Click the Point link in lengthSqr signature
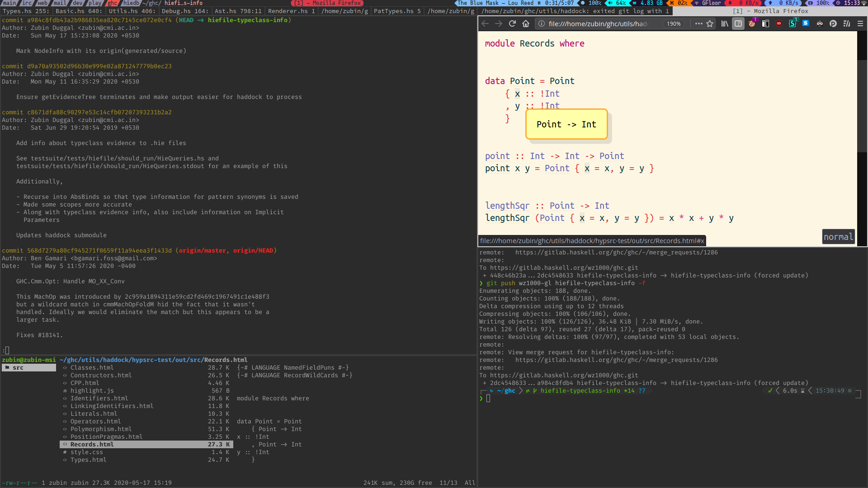Viewport: 868px width, 488px height. [x=562, y=206]
